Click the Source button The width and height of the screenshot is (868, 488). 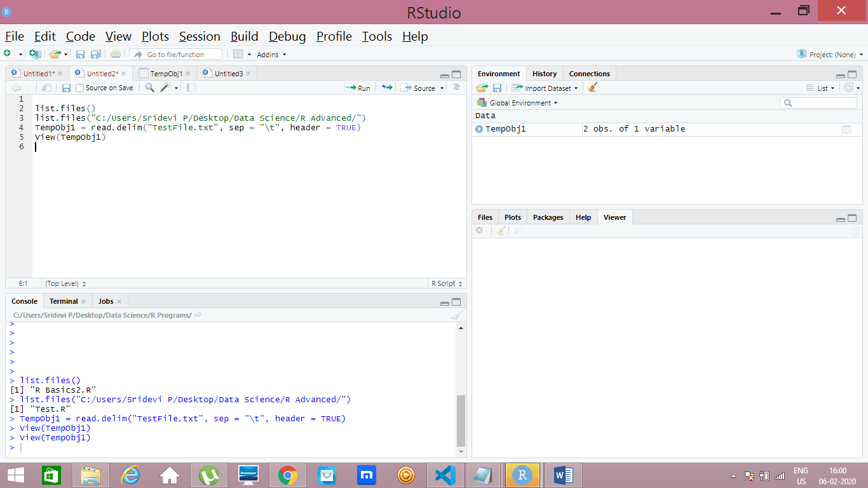click(418, 88)
